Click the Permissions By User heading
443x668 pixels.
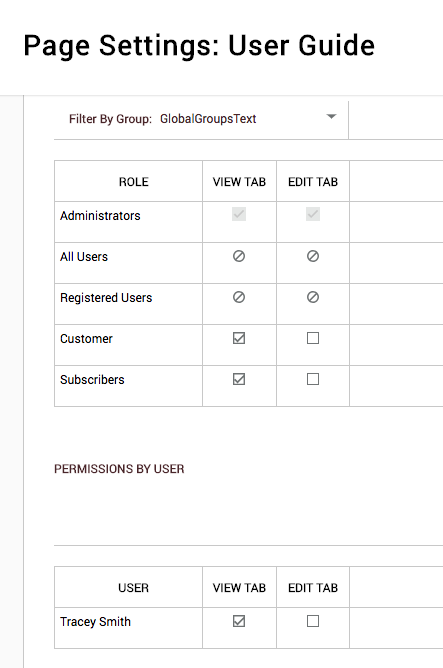tap(119, 469)
